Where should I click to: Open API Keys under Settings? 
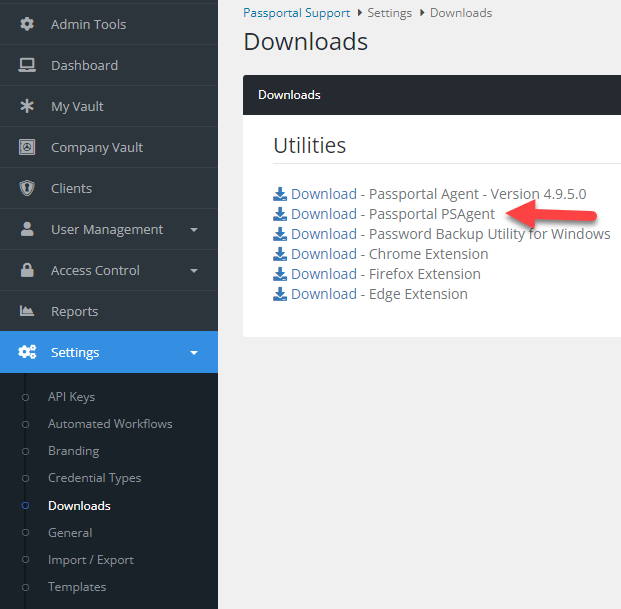tap(71, 397)
